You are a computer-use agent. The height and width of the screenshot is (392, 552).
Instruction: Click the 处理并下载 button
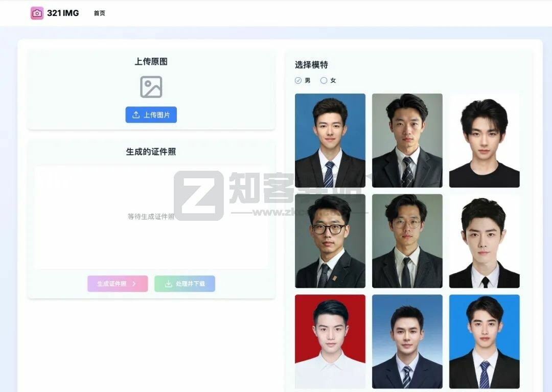tap(185, 284)
